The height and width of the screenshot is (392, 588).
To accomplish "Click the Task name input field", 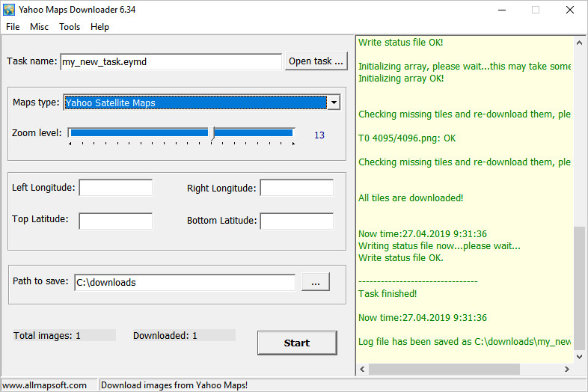I will 171,61.
